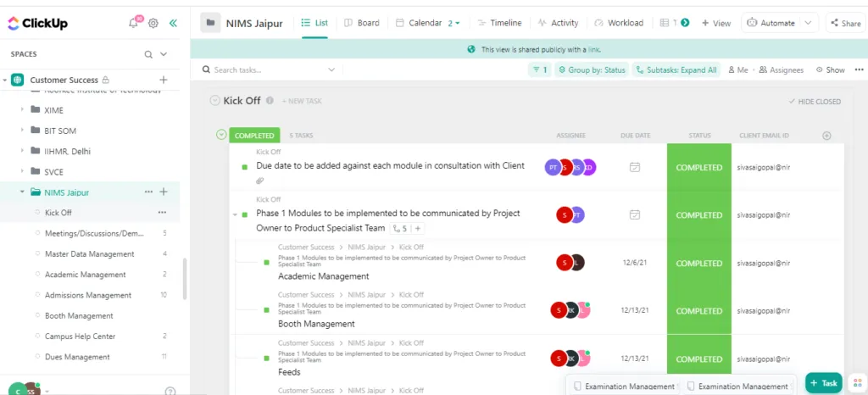Open the Timeline view tab
This screenshot has width=868, height=395.
499,23
